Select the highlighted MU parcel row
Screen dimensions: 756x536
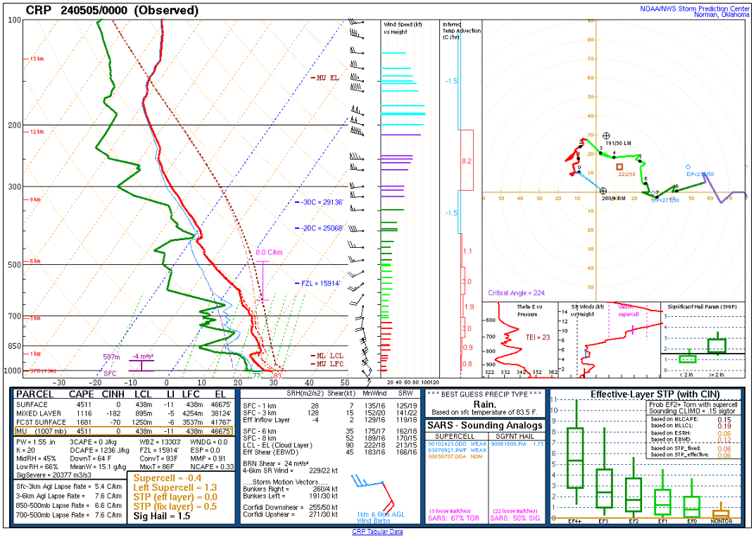point(125,431)
